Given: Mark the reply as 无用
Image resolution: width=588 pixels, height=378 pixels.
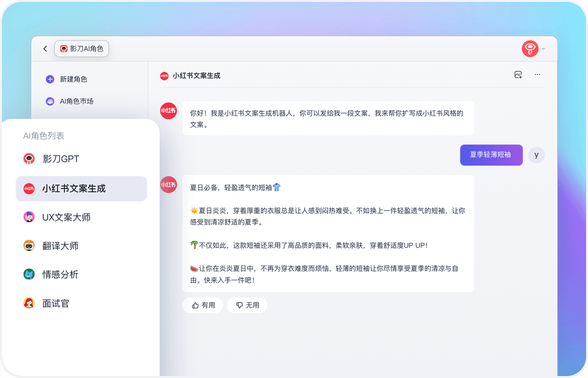Looking at the screenshot, I should click(247, 305).
